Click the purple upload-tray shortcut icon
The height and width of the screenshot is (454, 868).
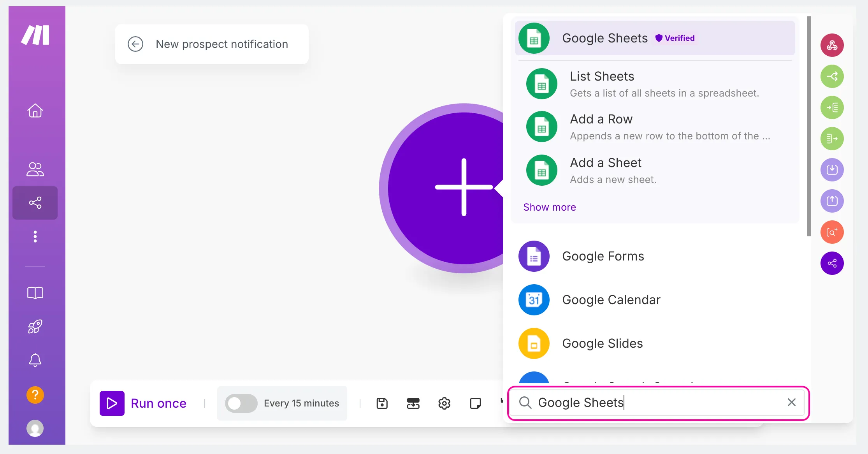pyautogui.click(x=832, y=201)
